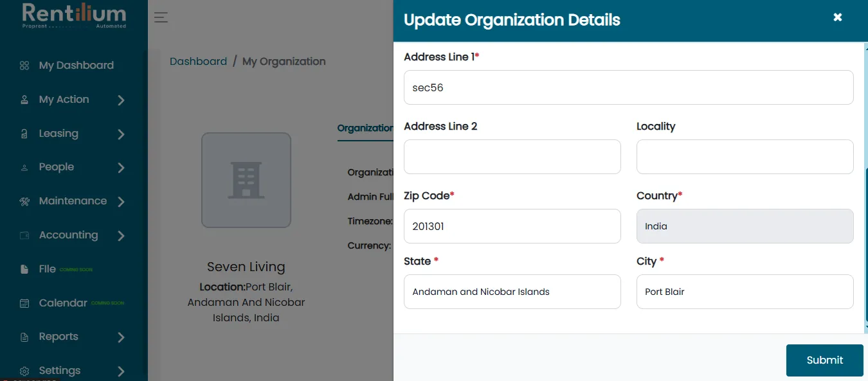Expand the Settings submenu arrow

(x=121, y=371)
